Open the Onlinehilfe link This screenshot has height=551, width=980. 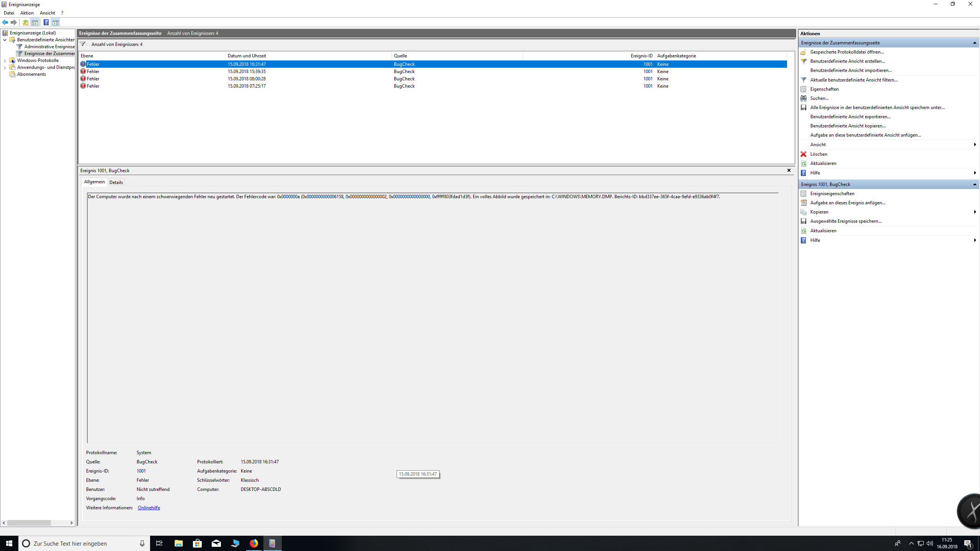pyautogui.click(x=149, y=508)
